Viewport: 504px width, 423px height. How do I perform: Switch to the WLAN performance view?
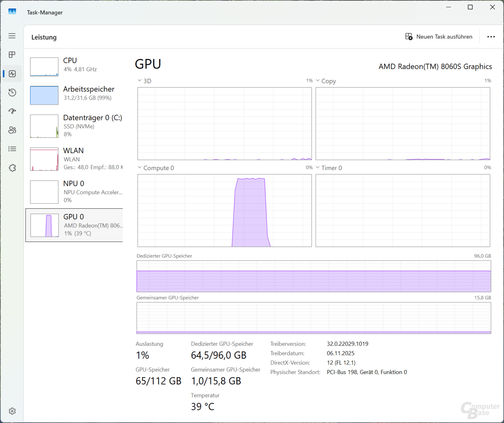tap(74, 158)
